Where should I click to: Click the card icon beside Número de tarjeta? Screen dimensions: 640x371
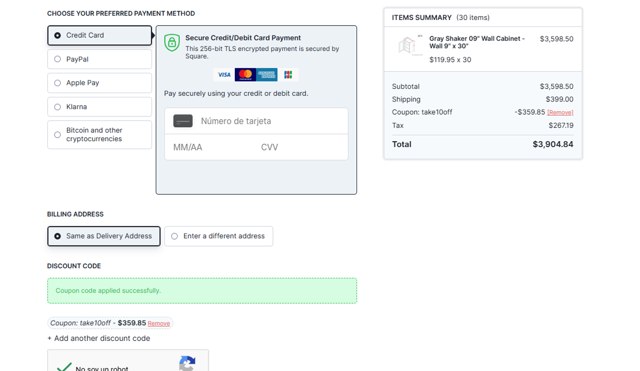click(x=183, y=121)
